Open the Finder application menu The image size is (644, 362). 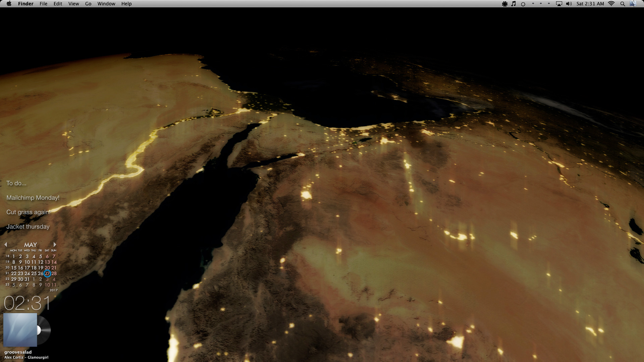click(x=25, y=4)
